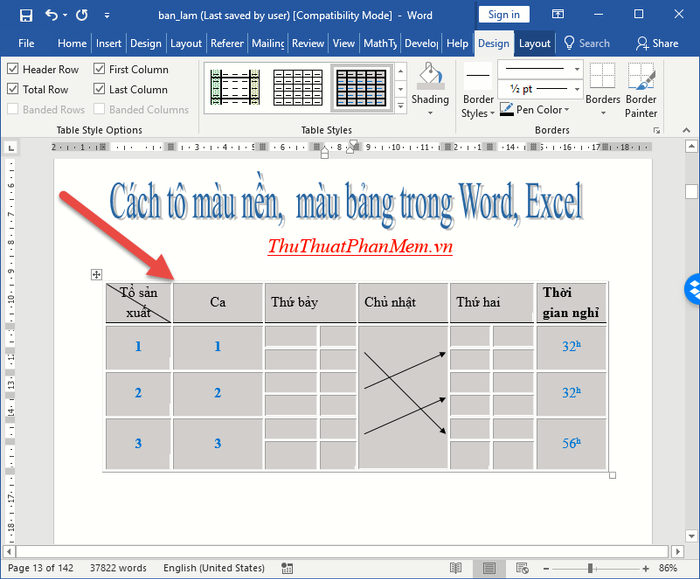
Task: Open the Review ribbon tab
Action: [x=308, y=43]
